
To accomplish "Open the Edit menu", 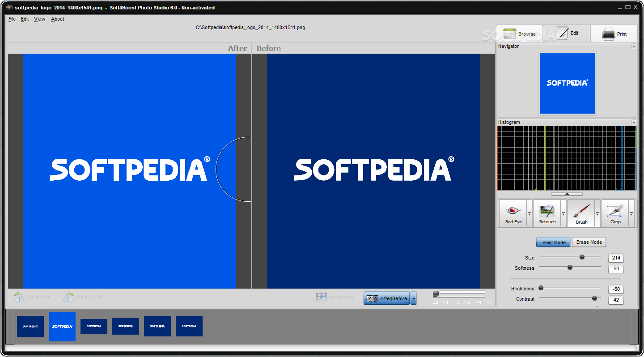I will coord(25,19).
